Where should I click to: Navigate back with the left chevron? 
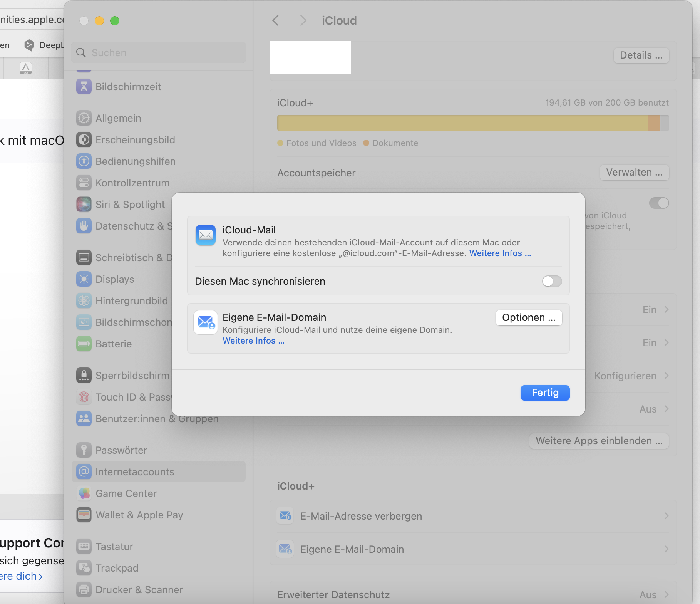pos(275,20)
